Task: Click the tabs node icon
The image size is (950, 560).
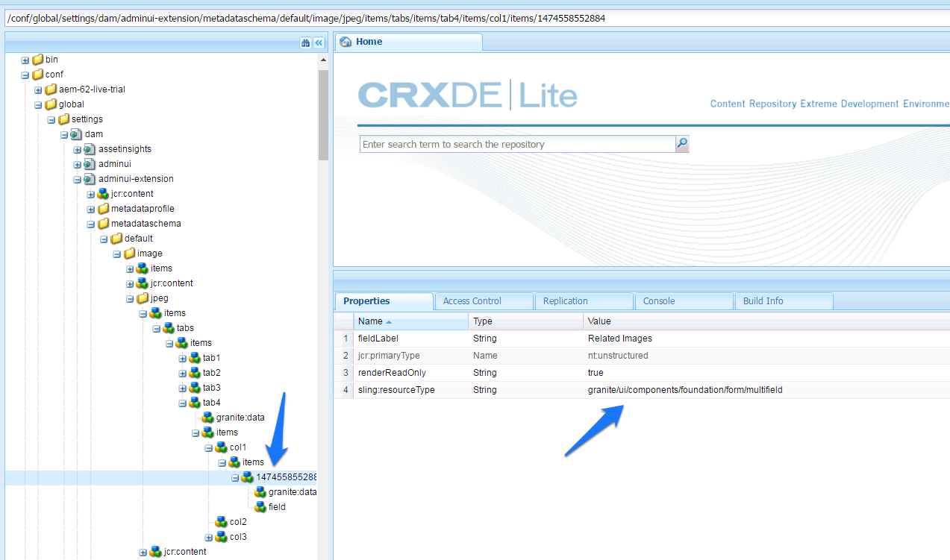Action: tap(169, 328)
